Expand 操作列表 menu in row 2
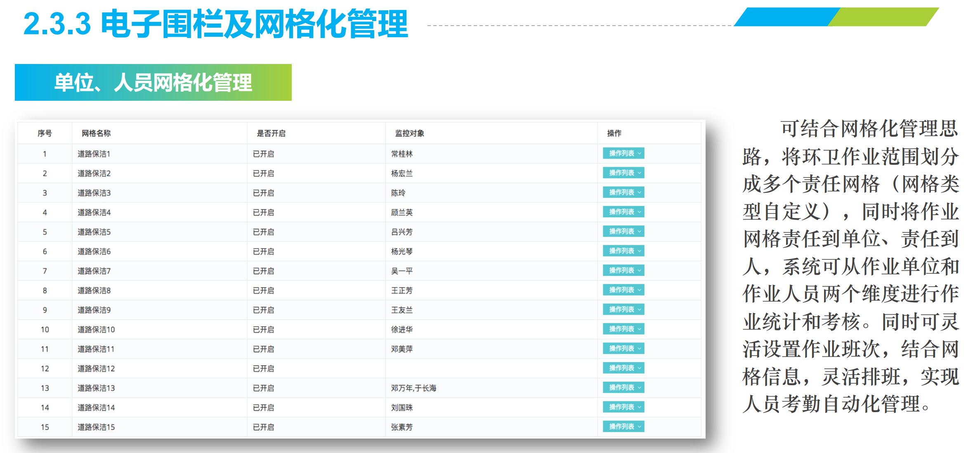Viewport: 980px width, 453px height. [623, 173]
